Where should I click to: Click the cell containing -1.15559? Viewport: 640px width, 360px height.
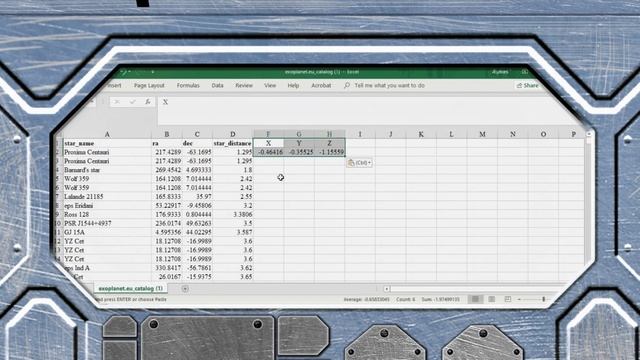pyautogui.click(x=329, y=152)
